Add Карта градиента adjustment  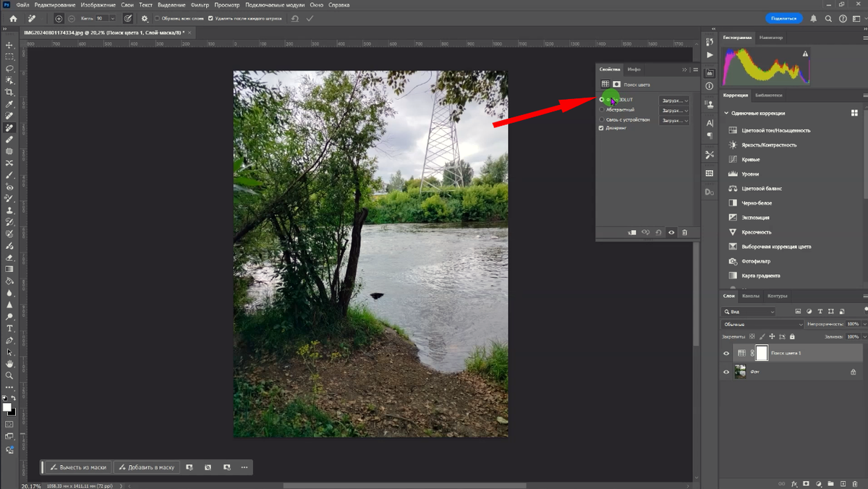(x=761, y=276)
